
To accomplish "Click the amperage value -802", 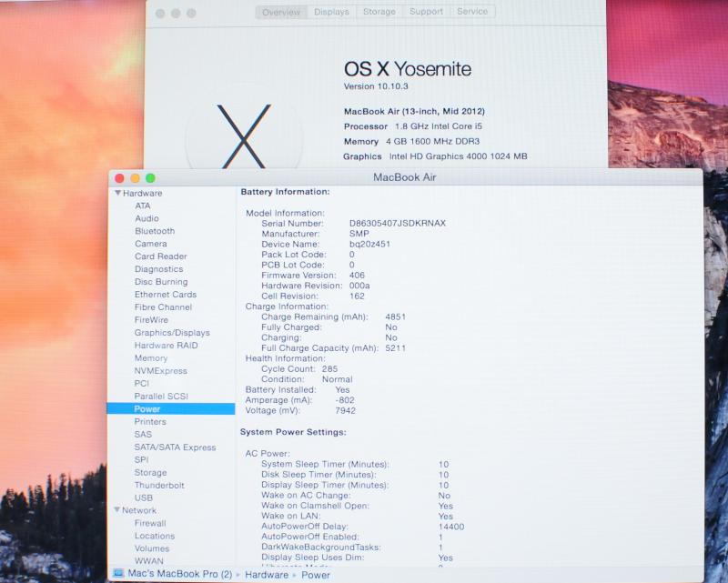I will 345,400.
